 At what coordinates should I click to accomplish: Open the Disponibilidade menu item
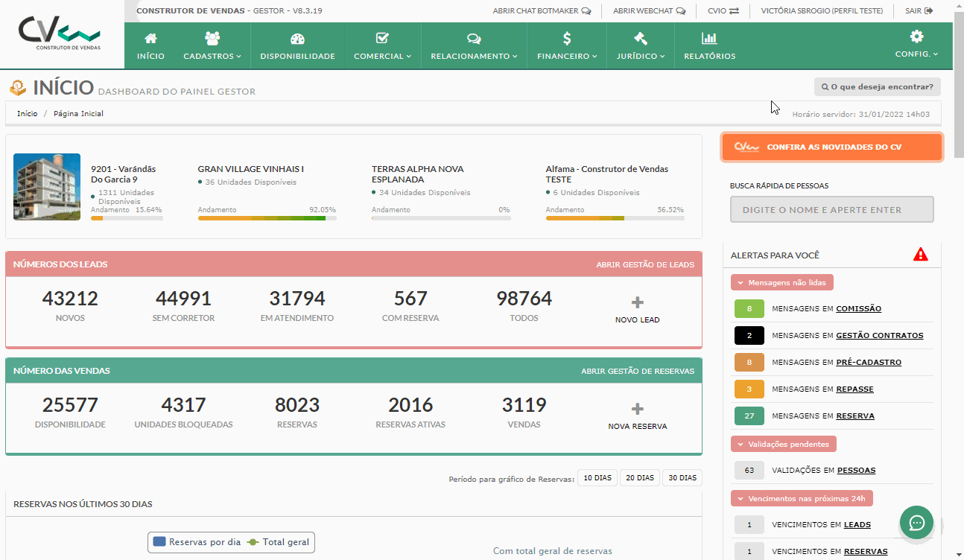297,45
